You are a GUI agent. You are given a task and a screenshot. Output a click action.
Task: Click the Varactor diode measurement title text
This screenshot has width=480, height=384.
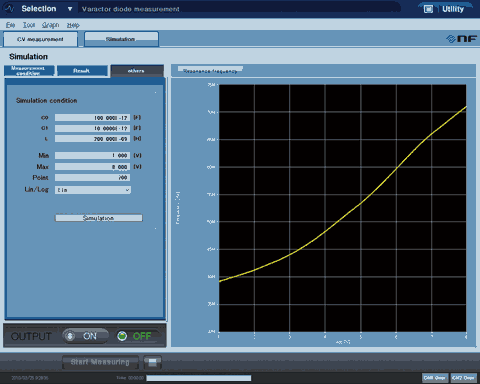pos(131,9)
